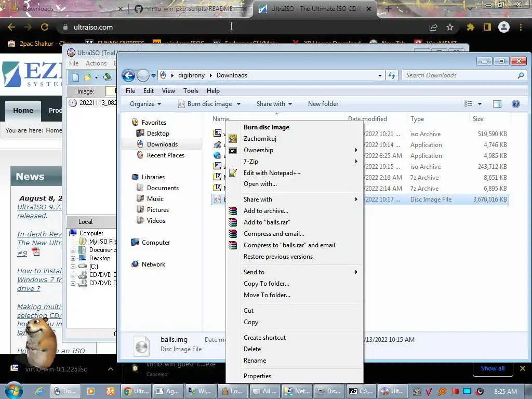This screenshot has height=399, width=532.
Task: Click Add to archive... entry
Action: 266,211
